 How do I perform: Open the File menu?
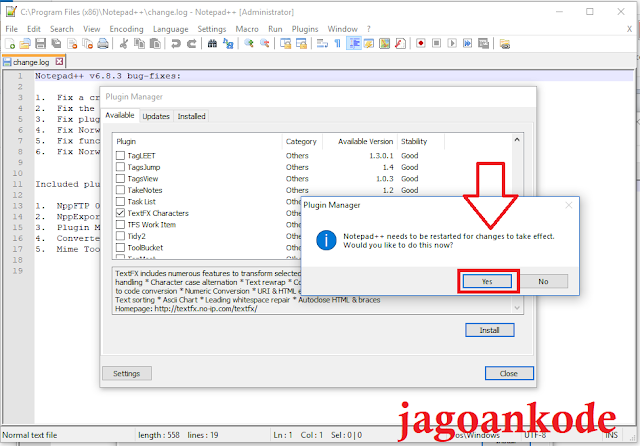pos(11,29)
